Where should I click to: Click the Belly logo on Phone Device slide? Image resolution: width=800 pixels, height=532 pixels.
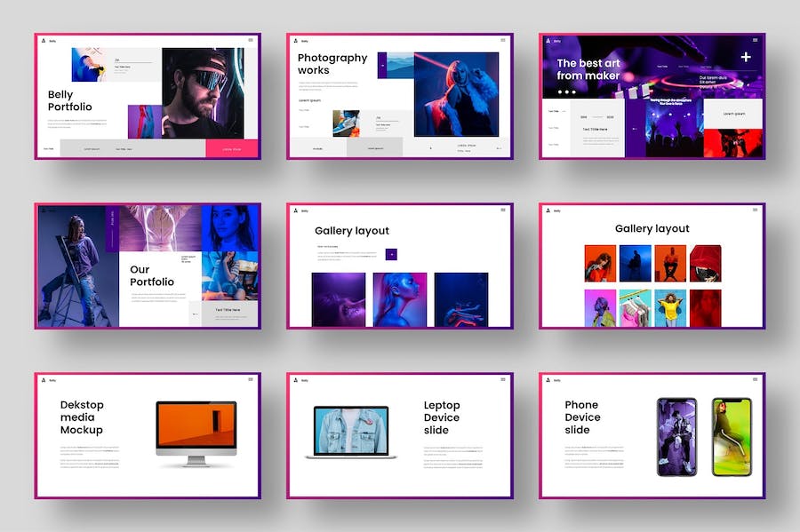[547, 380]
